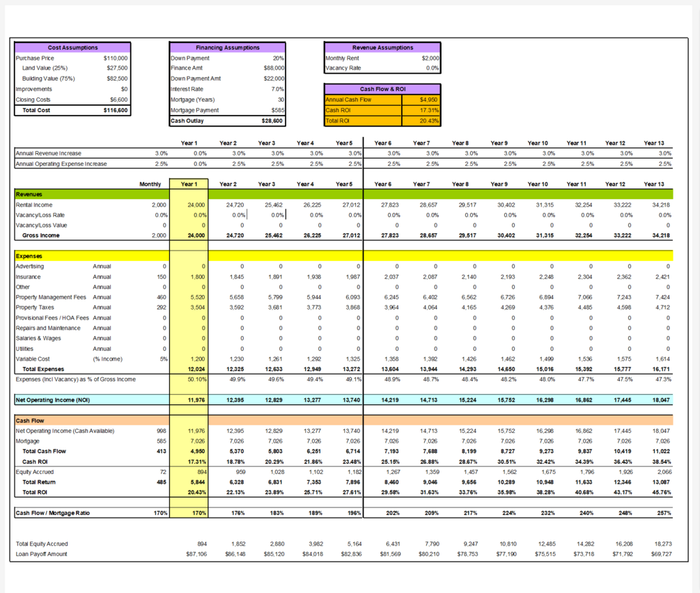Click Variable Cost 5% monthly cell

click(164, 358)
